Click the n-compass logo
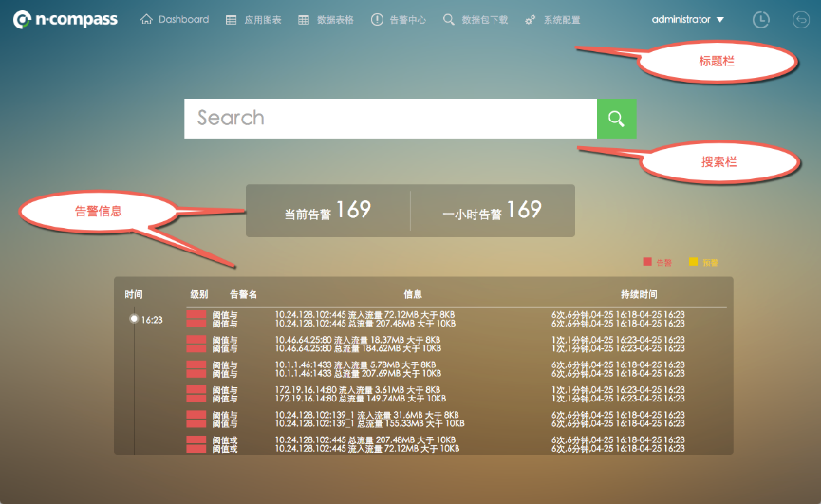 pyautogui.click(x=65, y=20)
